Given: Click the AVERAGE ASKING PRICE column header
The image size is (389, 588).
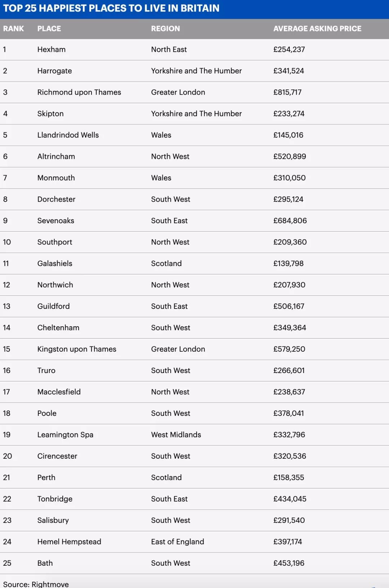Looking at the screenshot, I should pos(317,29).
